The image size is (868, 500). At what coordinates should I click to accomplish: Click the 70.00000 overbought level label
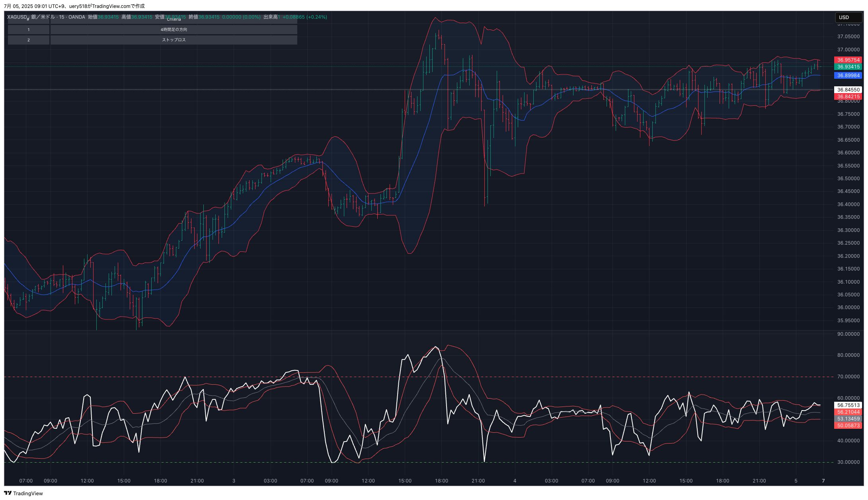tap(848, 377)
